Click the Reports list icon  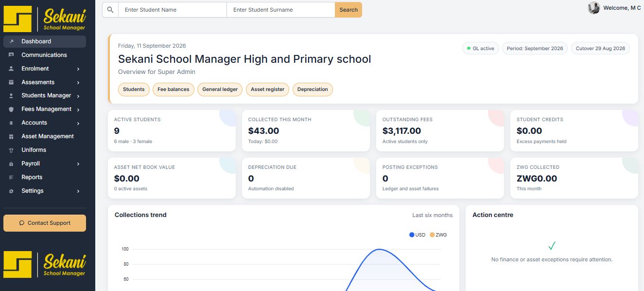pyautogui.click(x=11, y=178)
